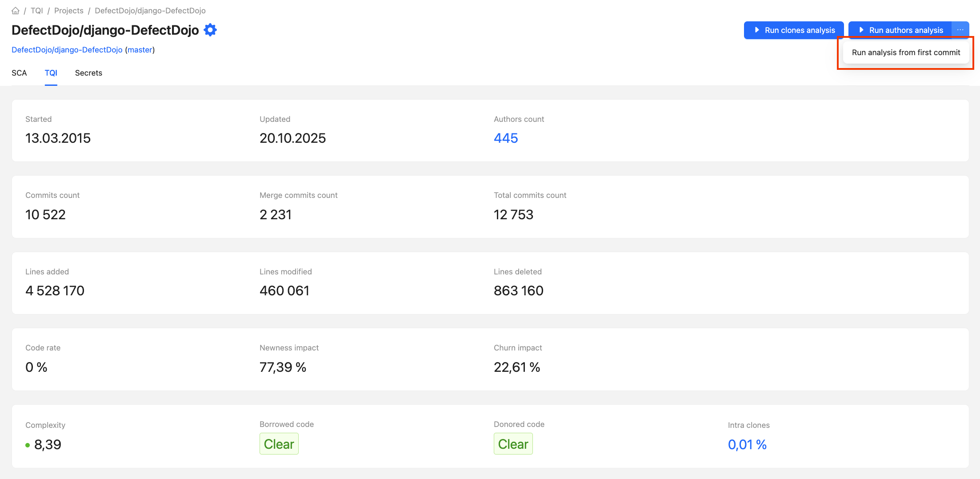Viewport: 980px width, 479px height.
Task: Open the Secrets tab
Action: click(88, 73)
